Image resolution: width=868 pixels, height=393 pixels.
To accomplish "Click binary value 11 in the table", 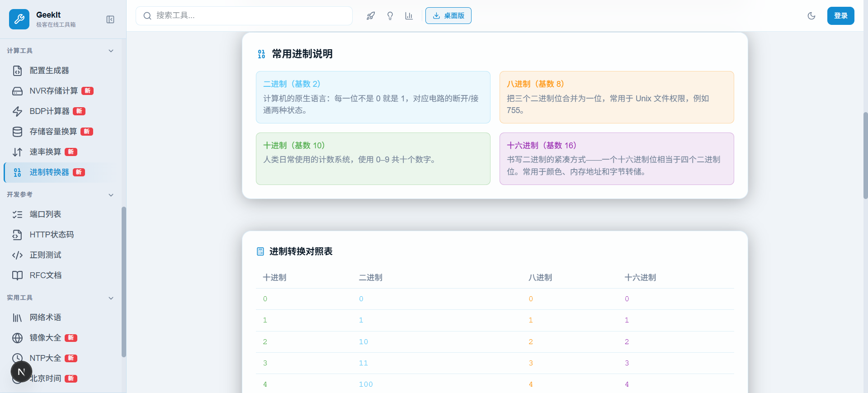I will point(363,363).
